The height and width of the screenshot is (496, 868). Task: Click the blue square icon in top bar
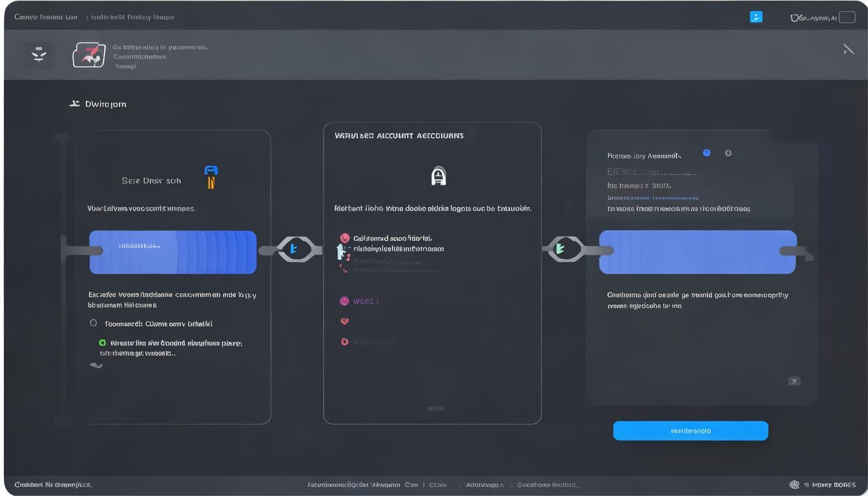click(756, 17)
